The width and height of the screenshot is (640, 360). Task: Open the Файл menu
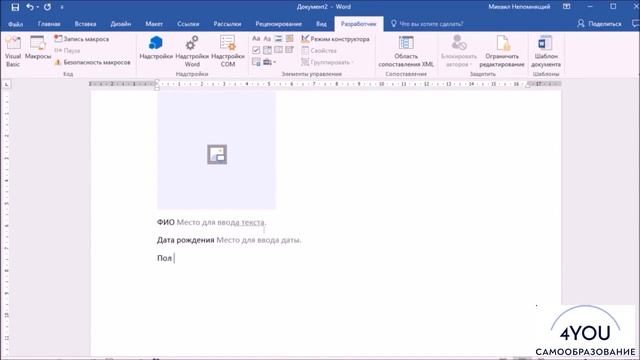16,24
